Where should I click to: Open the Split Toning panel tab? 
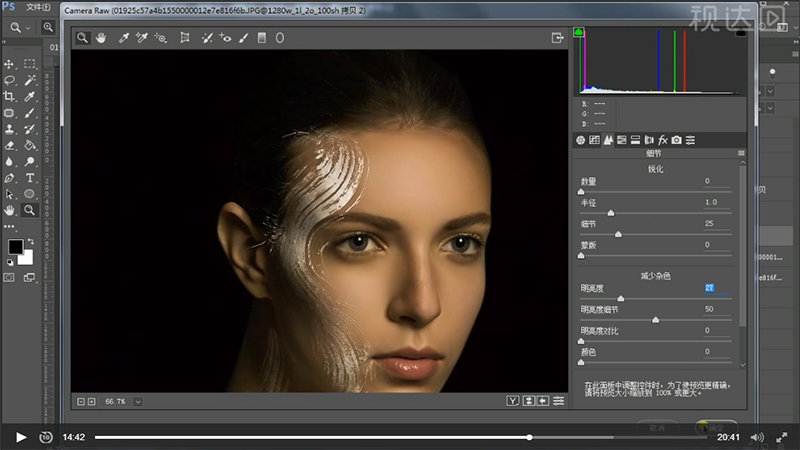pos(635,140)
